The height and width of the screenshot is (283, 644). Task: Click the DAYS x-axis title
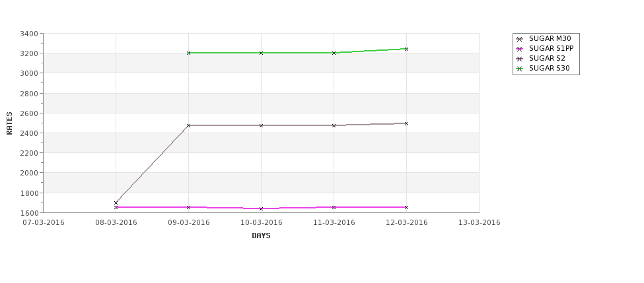[261, 236]
